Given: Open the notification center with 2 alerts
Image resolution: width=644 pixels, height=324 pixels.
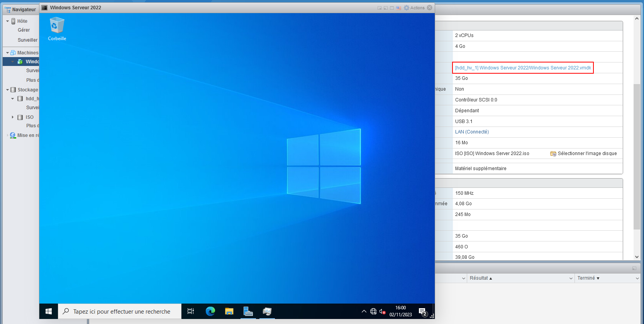Looking at the screenshot, I should tap(423, 312).
